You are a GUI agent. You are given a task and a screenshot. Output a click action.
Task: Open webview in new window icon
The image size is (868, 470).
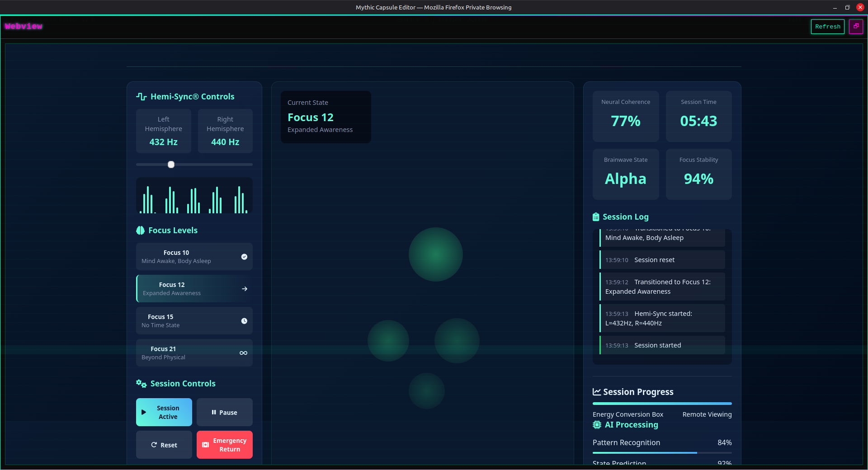coord(856,26)
